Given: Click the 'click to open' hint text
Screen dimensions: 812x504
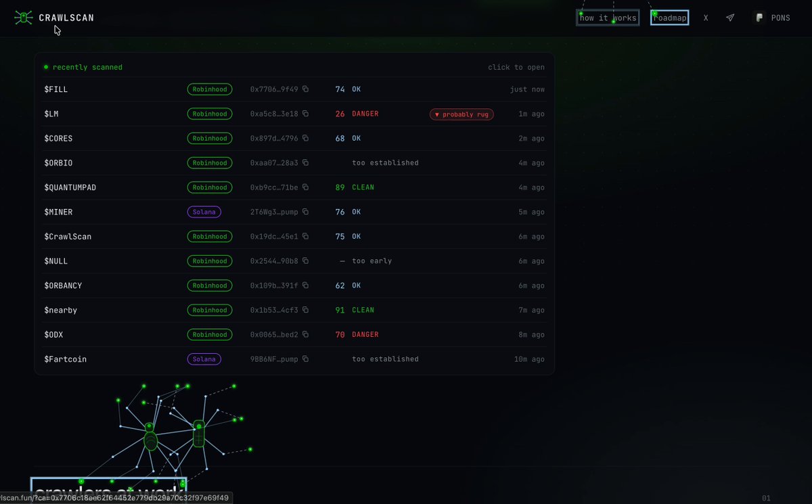Looking at the screenshot, I should [x=516, y=68].
